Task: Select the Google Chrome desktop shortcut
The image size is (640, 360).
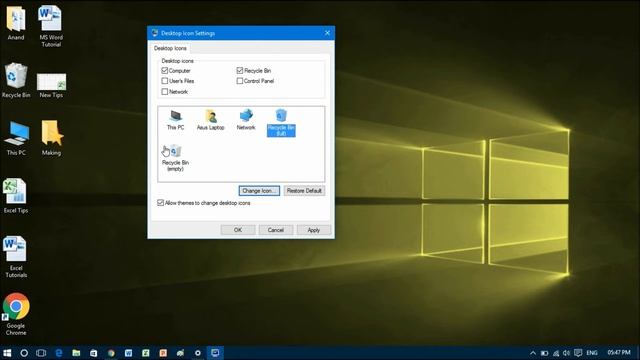Action: click(x=16, y=314)
